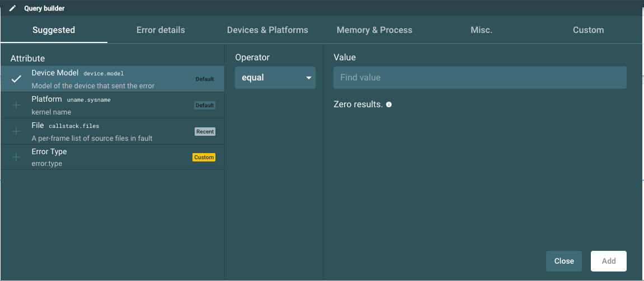Click the Default badge on Device Model
This screenshot has width=644, height=281.
click(205, 79)
